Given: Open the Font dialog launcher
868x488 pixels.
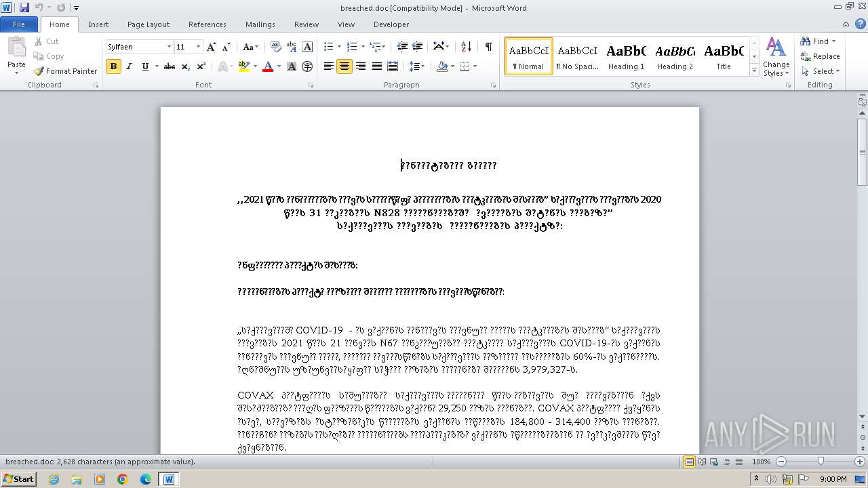Looking at the screenshot, I should 311,85.
